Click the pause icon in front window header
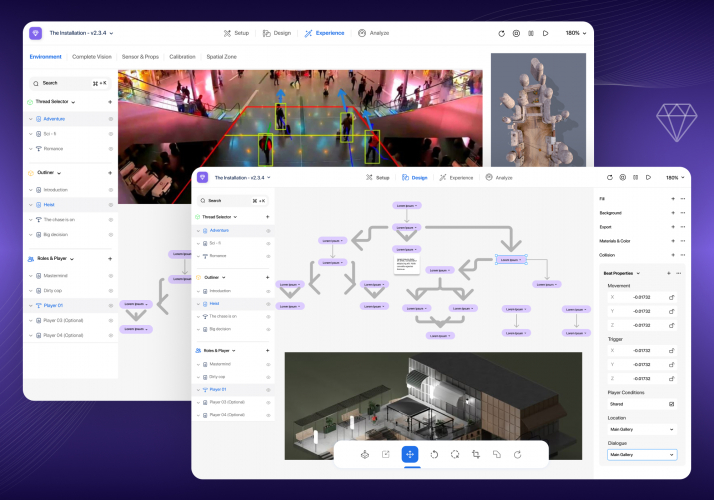 coord(635,177)
